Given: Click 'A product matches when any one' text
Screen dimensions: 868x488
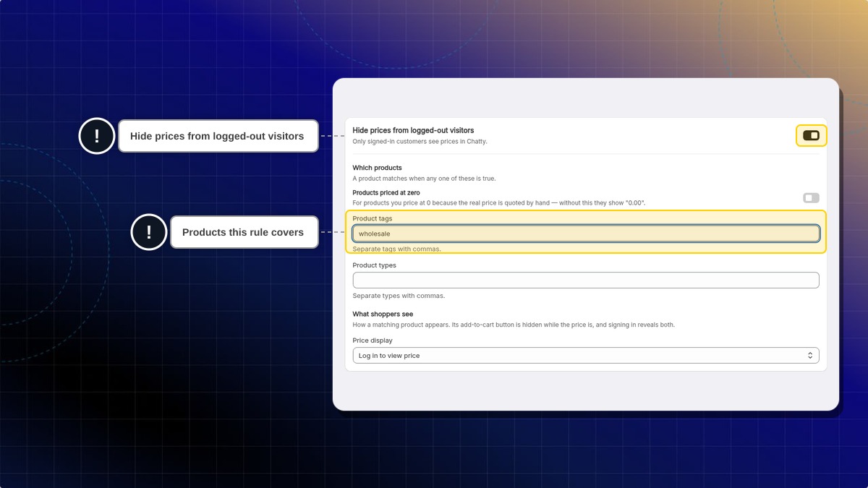Looking at the screenshot, I should [424, 179].
